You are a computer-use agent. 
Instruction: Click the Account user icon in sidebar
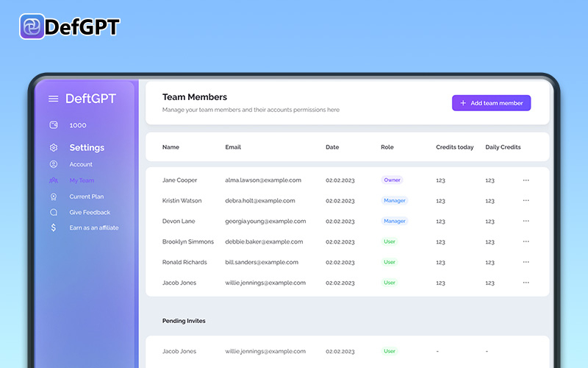54,164
